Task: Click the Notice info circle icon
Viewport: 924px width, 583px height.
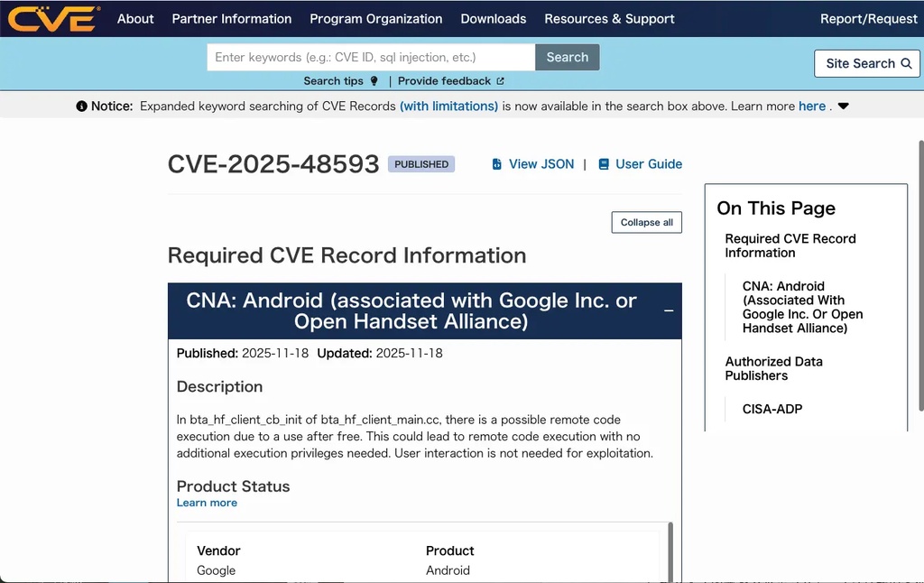Action: tap(82, 106)
